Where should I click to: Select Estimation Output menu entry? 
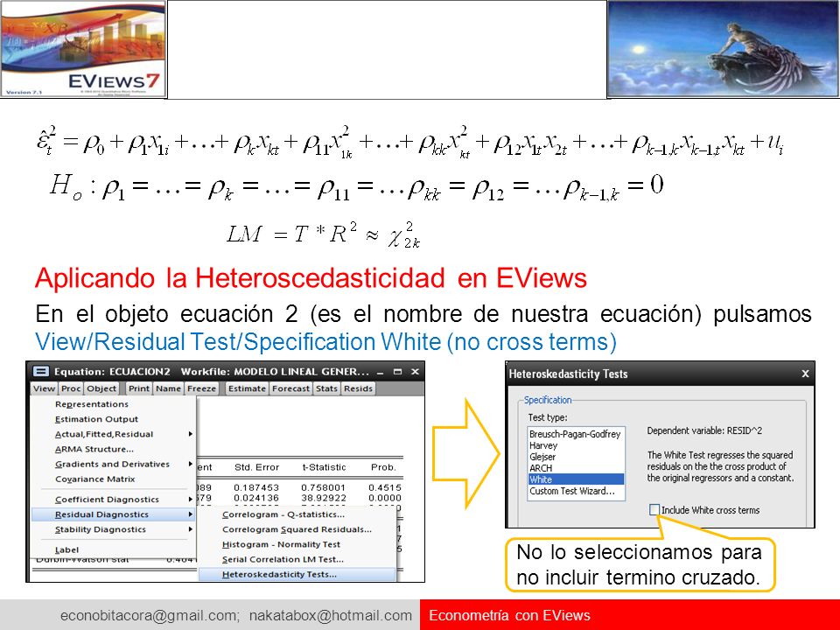(x=114, y=419)
